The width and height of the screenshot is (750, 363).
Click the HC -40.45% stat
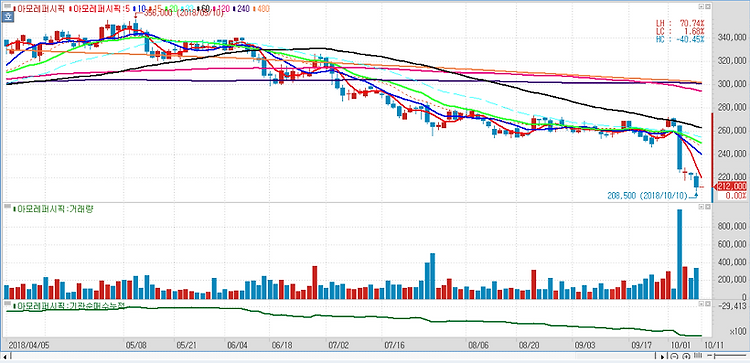tap(680, 39)
